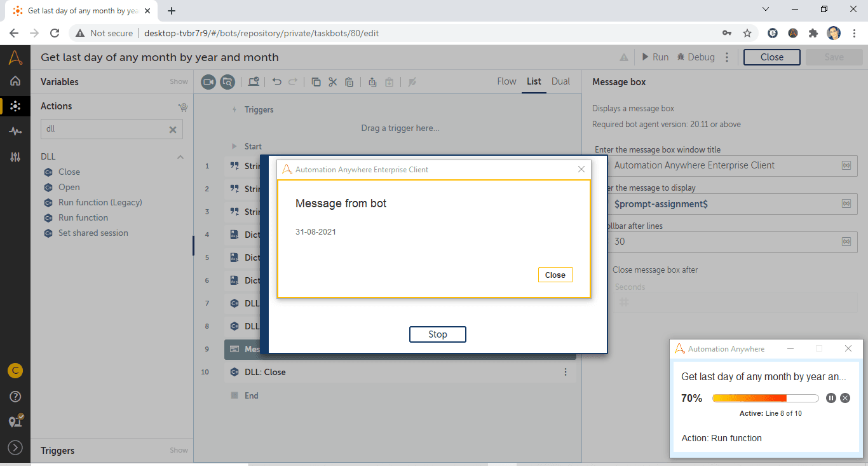Insert variable in message to display field
The image size is (868, 466).
click(x=846, y=204)
